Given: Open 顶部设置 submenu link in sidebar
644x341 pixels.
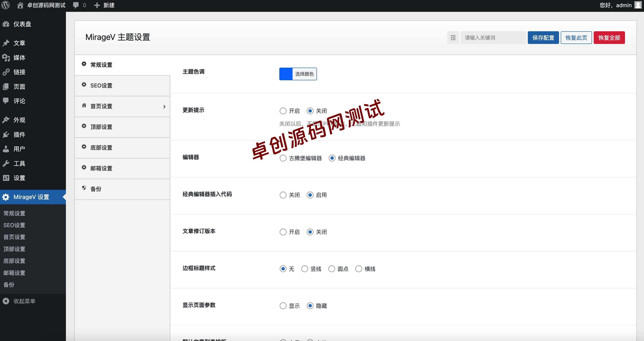Looking at the screenshot, I should click(x=14, y=249).
